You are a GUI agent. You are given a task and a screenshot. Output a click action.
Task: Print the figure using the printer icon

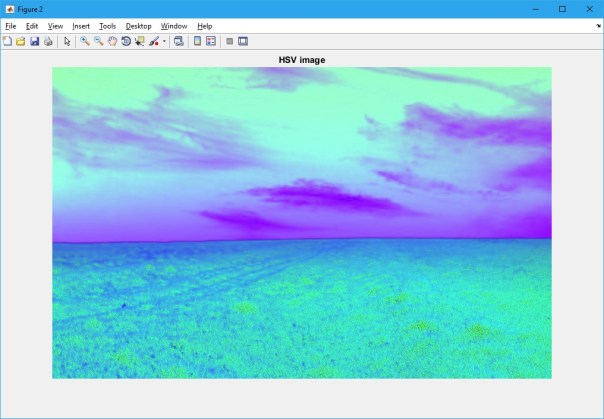(x=47, y=41)
